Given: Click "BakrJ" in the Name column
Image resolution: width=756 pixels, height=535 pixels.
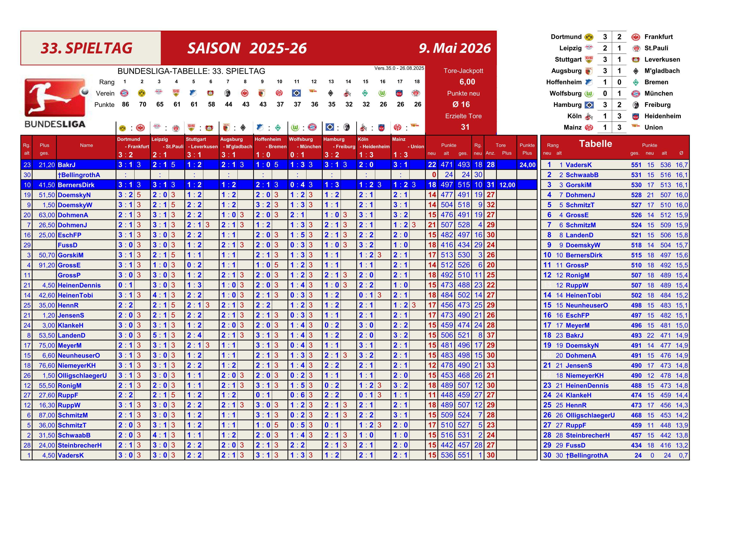Looking at the screenshot, I should click(67, 165).
